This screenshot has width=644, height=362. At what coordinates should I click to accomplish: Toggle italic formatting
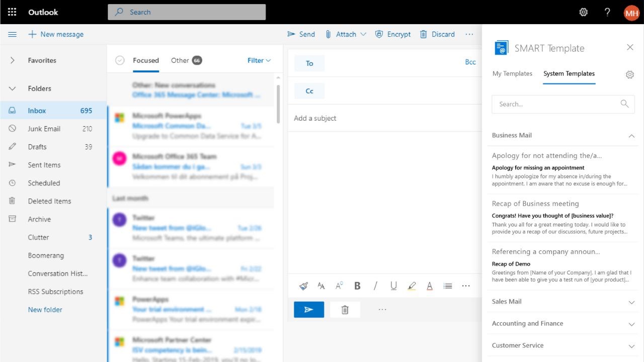pyautogui.click(x=375, y=286)
